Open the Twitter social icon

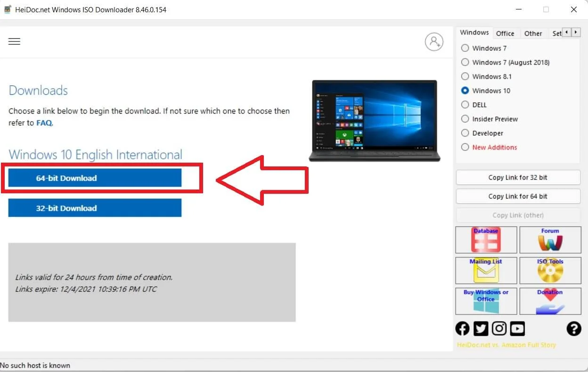pos(481,329)
